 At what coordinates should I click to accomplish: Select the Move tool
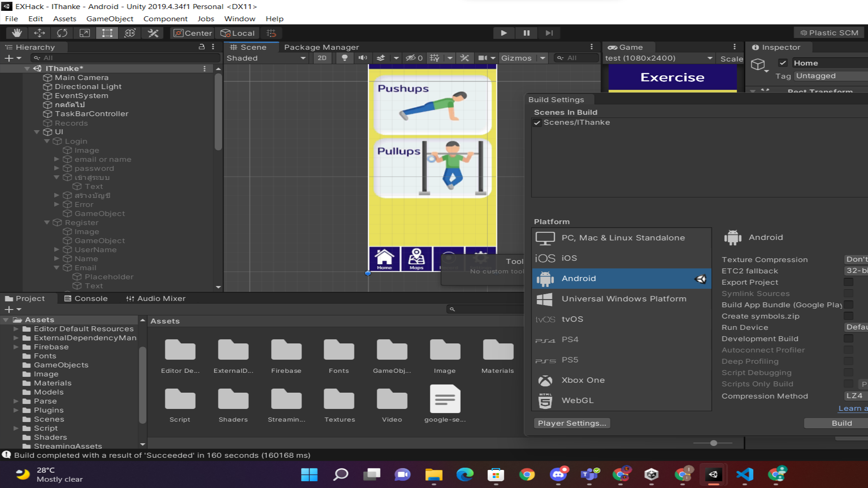39,33
